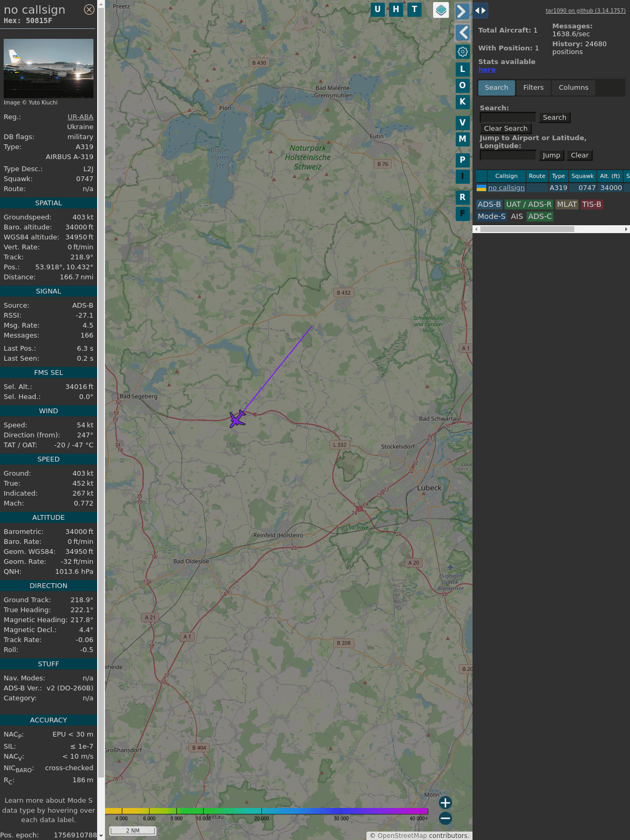Close the selected aircraft info panel

[89, 9]
